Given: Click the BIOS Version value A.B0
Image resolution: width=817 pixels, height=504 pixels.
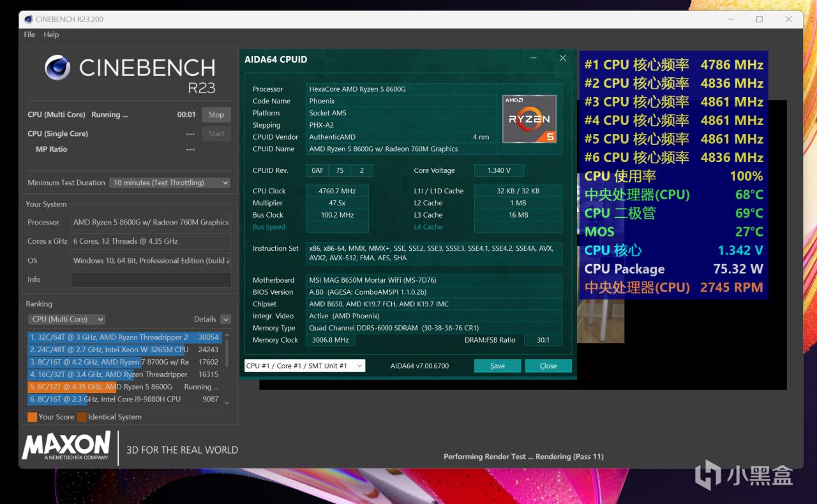Looking at the screenshot, I should [x=434, y=292].
